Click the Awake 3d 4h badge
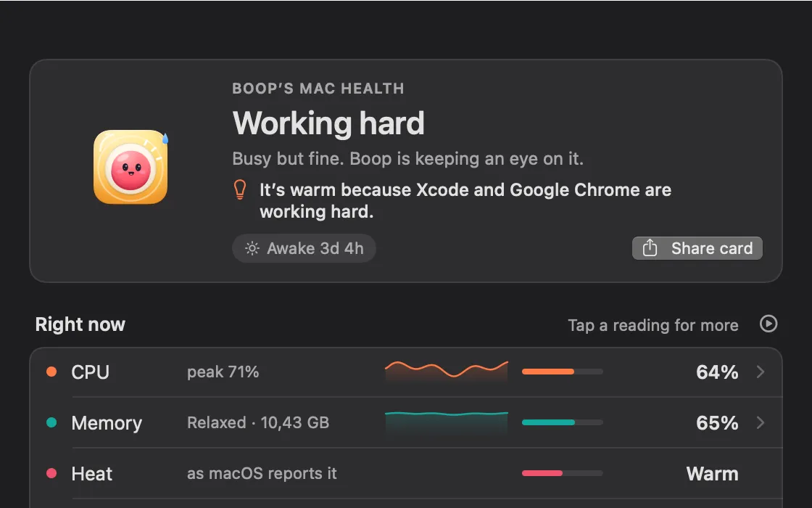The height and width of the screenshot is (508, 812). (x=304, y=248)
